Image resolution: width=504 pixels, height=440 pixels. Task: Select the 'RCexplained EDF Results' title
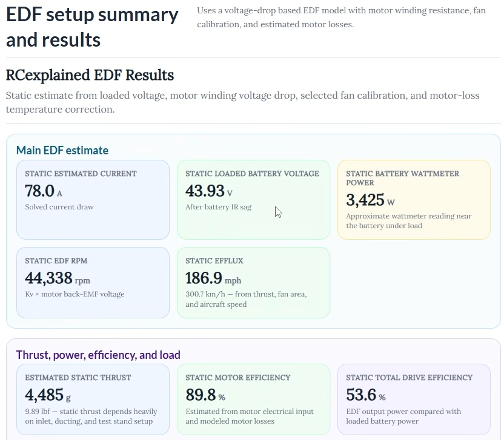click(x=90, y=75)
